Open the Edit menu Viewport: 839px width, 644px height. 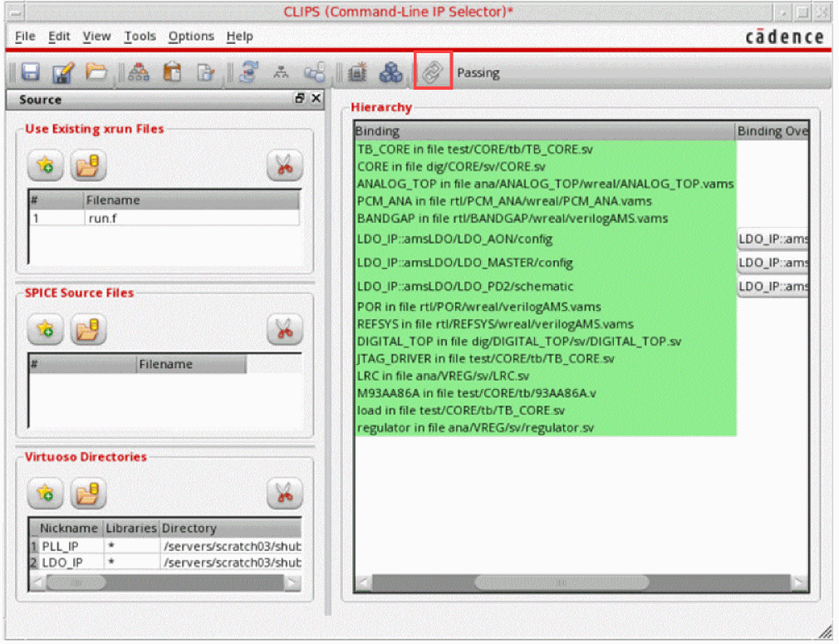click(x=59, y=37)
